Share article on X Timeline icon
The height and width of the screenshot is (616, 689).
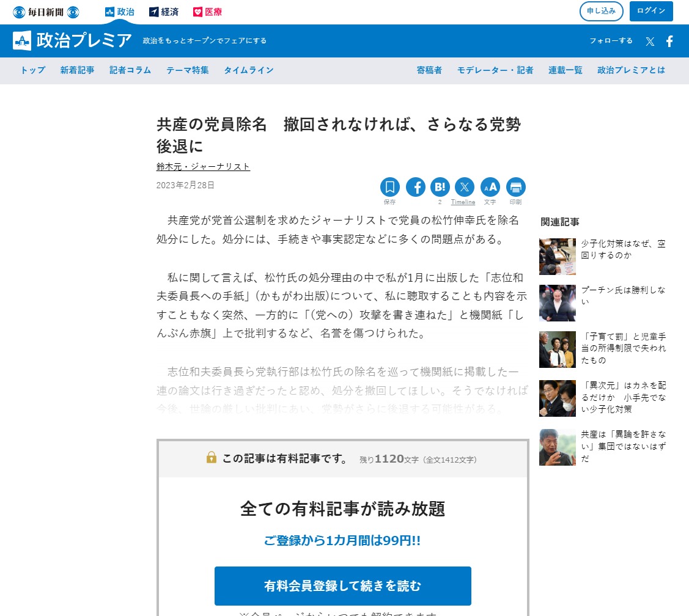[465, 187]
